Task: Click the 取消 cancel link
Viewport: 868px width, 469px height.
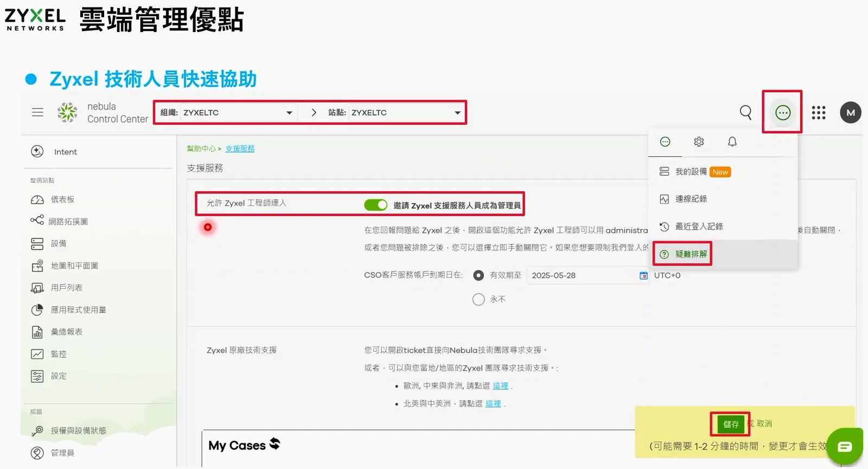Action: [x=764, y=423]
